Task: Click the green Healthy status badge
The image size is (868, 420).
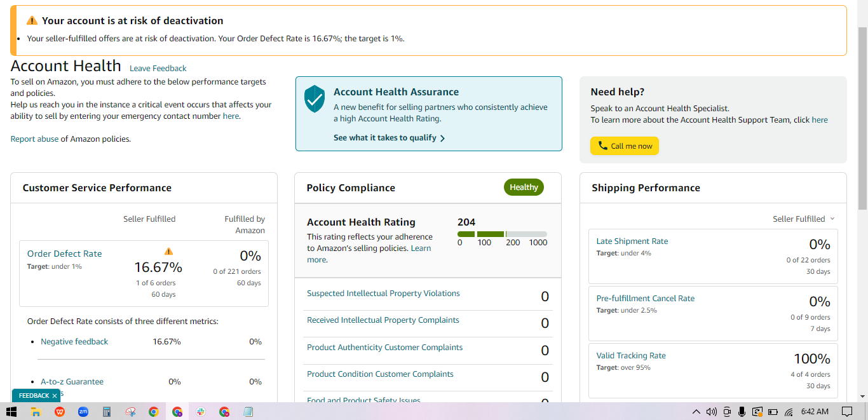Action: (x=524, y=187)
